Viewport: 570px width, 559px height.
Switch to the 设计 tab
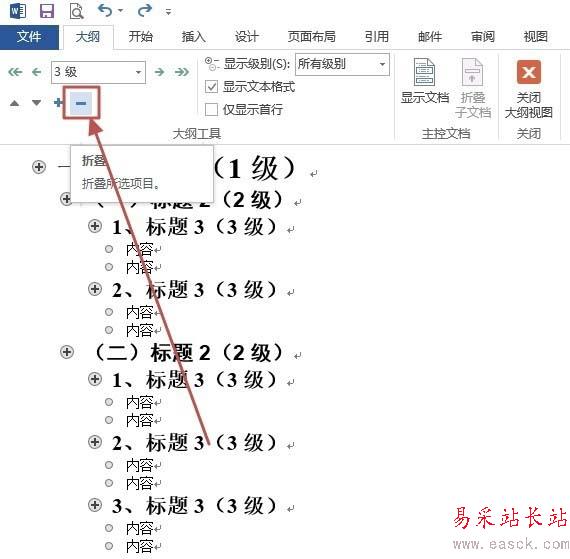click(246, 37)
